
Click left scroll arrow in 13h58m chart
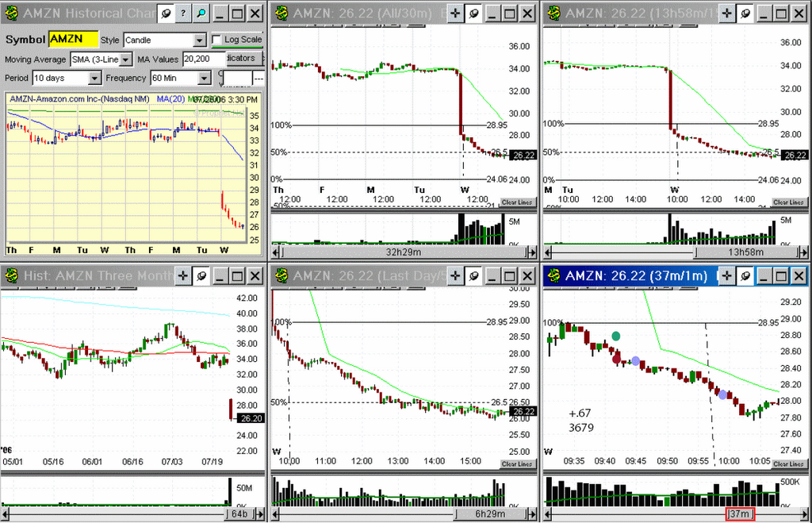[x=548, y=252]
